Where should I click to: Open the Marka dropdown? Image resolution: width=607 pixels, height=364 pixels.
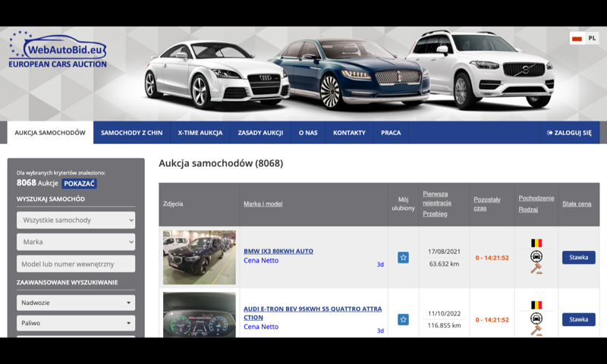pyautogui.click(x=76, y=242)
